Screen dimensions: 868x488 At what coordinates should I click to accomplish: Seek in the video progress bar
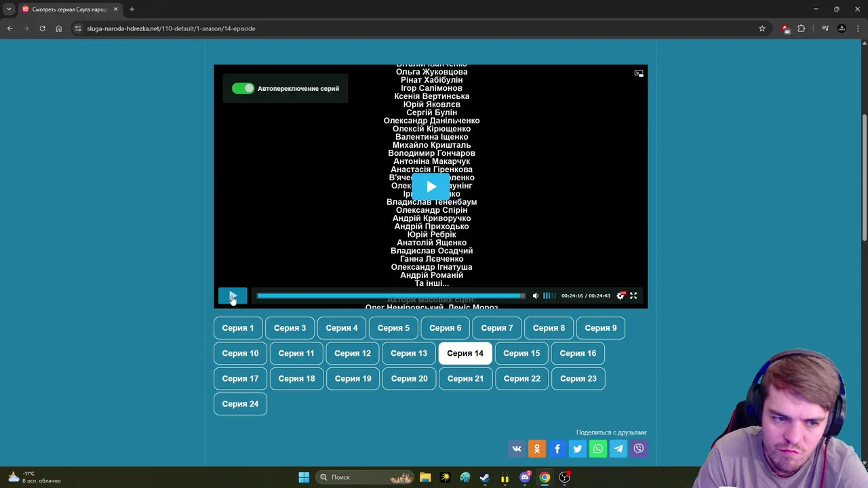coord(391,296)
